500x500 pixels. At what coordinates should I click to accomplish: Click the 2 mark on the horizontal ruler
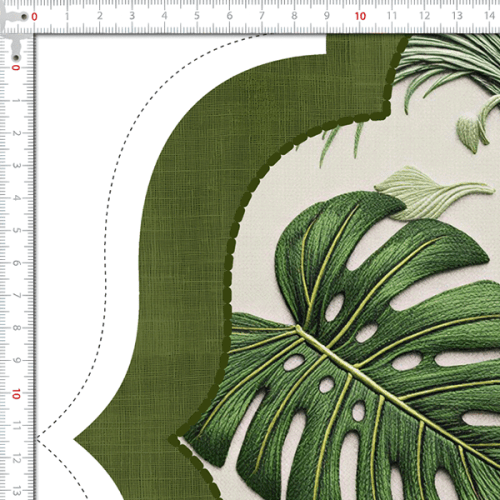(x=100, y=16)
